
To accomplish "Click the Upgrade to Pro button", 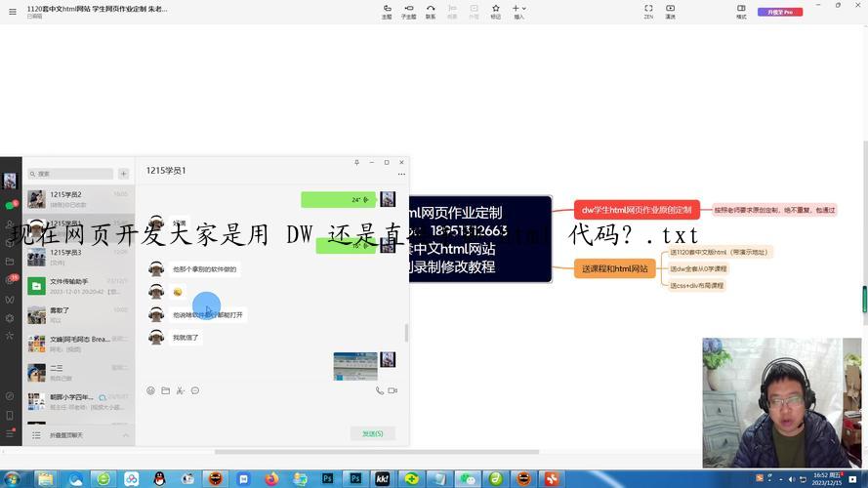I will tap(779, 12).
